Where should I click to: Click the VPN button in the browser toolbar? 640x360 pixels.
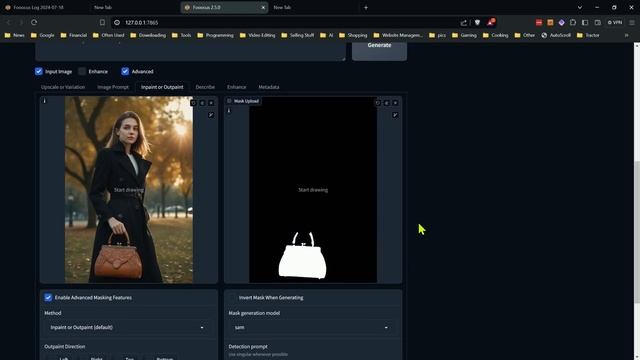(615, 22)
